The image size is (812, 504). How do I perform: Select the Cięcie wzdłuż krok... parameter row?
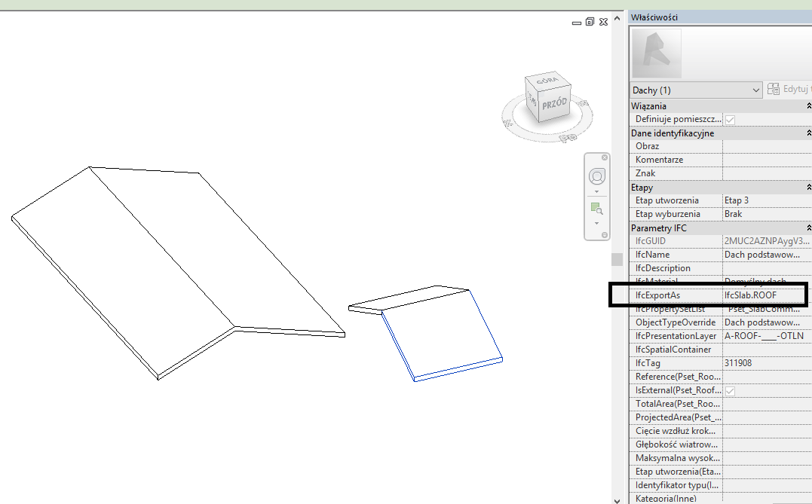(720, 430)
